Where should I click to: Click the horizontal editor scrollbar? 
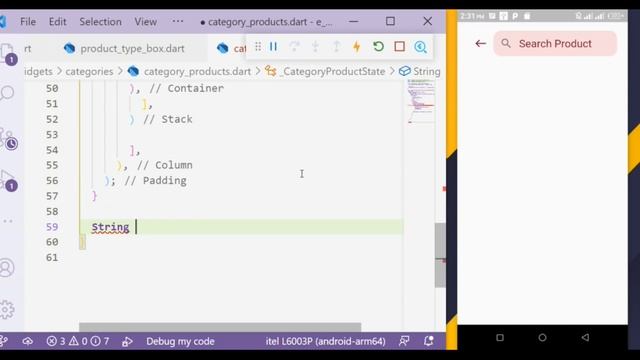[220, 327]
